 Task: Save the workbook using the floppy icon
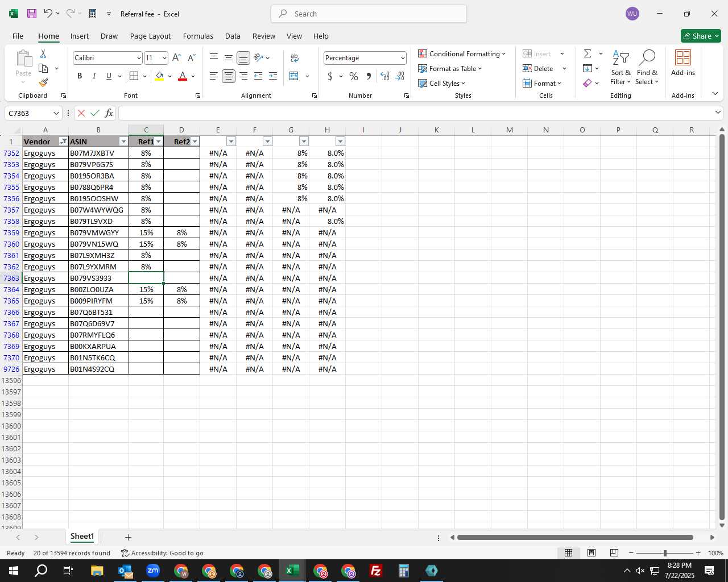click(x=32, y=14)
